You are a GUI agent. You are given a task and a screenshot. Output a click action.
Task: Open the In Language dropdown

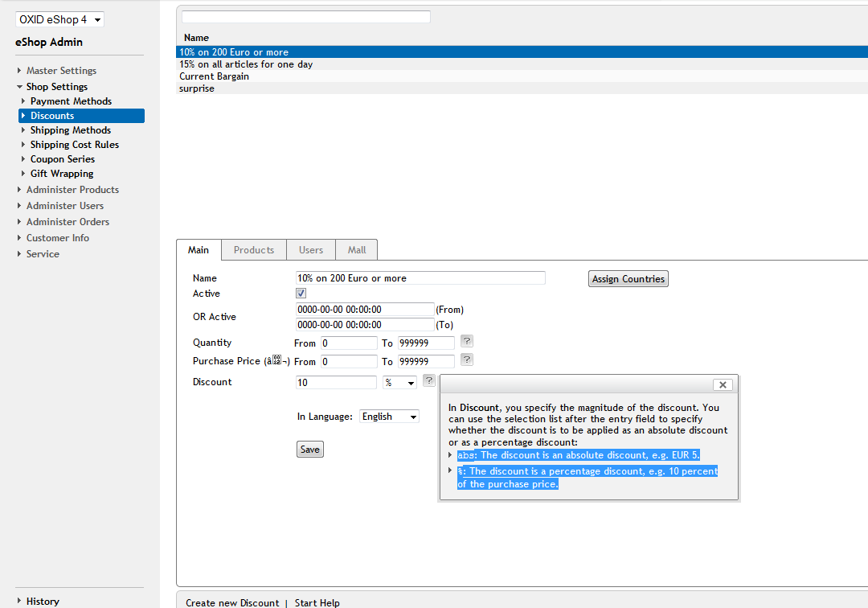click(389, 417)
